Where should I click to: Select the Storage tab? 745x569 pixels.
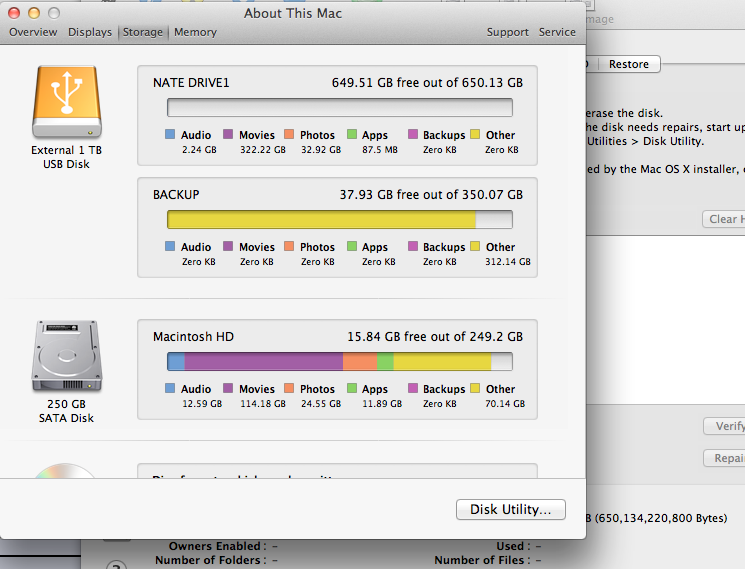coord(143,32)
